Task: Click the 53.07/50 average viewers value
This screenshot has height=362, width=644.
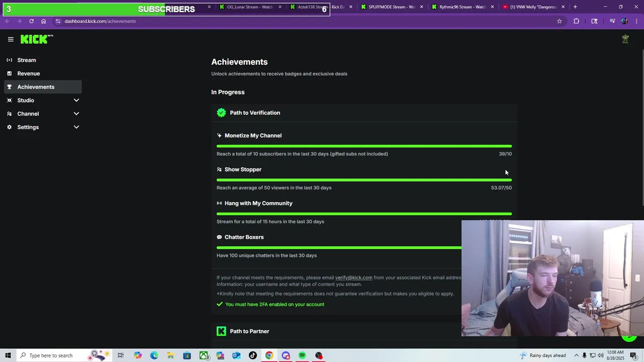Action: (x=501, y=188)
